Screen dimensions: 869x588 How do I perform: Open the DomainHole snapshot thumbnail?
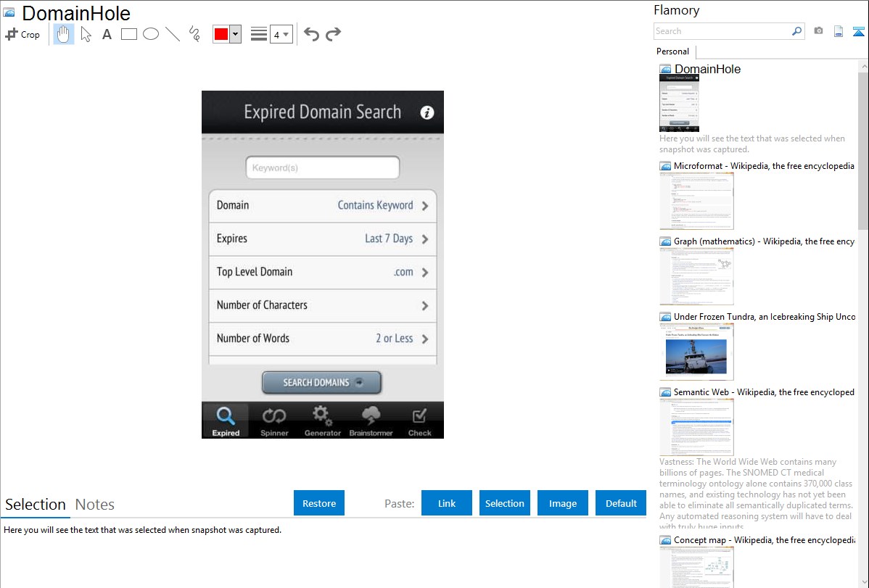click(679, 102)
